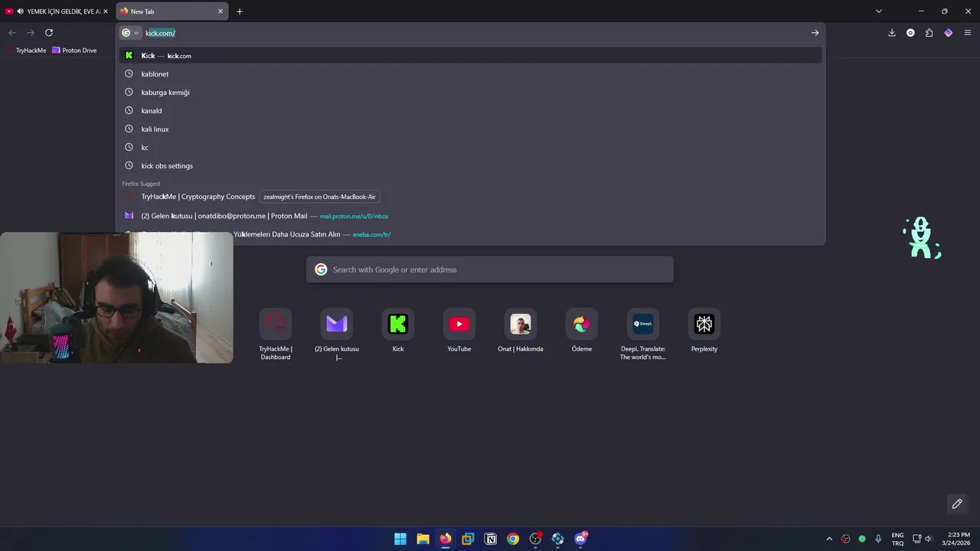The height and width of the screenshot is (551, 980).
Task: Show hidden system tray icons
Action: 829,539
